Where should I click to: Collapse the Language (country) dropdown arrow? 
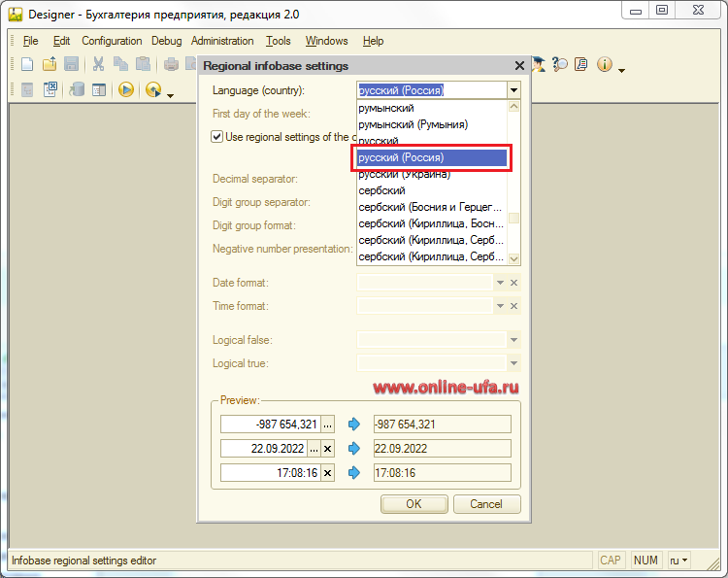coord(513,90)
